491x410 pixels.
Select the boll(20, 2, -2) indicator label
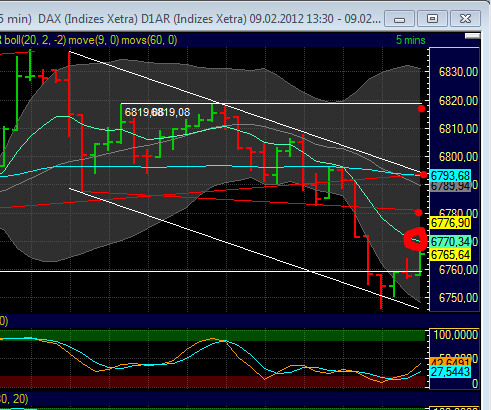(x=35, y=40)
